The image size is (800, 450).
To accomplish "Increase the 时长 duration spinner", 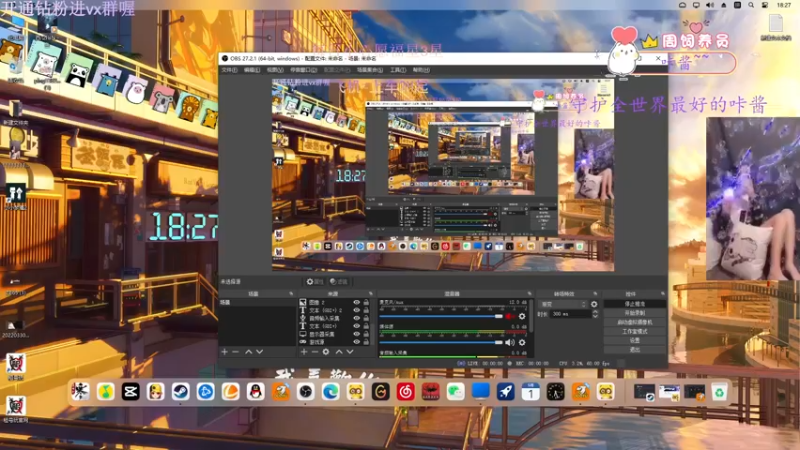I will pyautogui.click(x=594, y=312).
